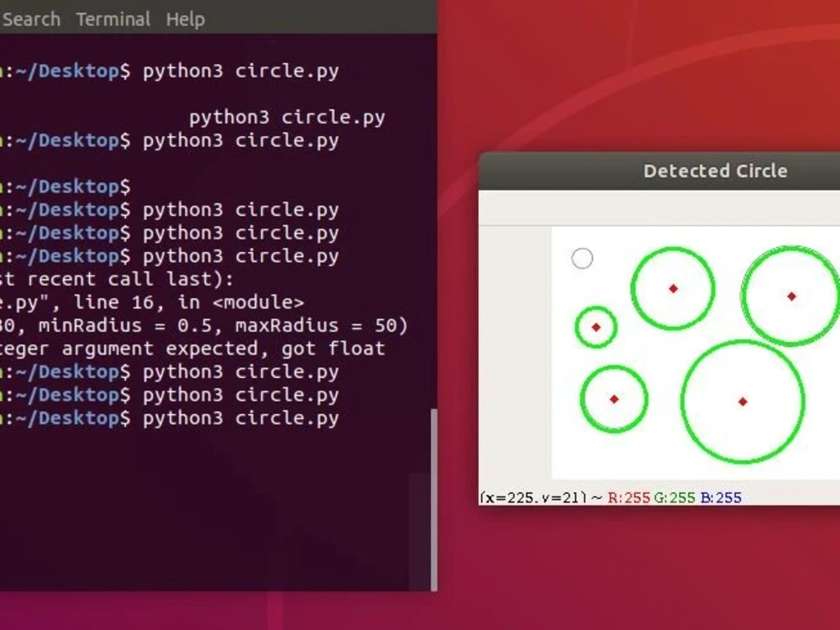Open the Search menu in the terminal
This screenshot has width=840, height=630.
coord(31,19)
